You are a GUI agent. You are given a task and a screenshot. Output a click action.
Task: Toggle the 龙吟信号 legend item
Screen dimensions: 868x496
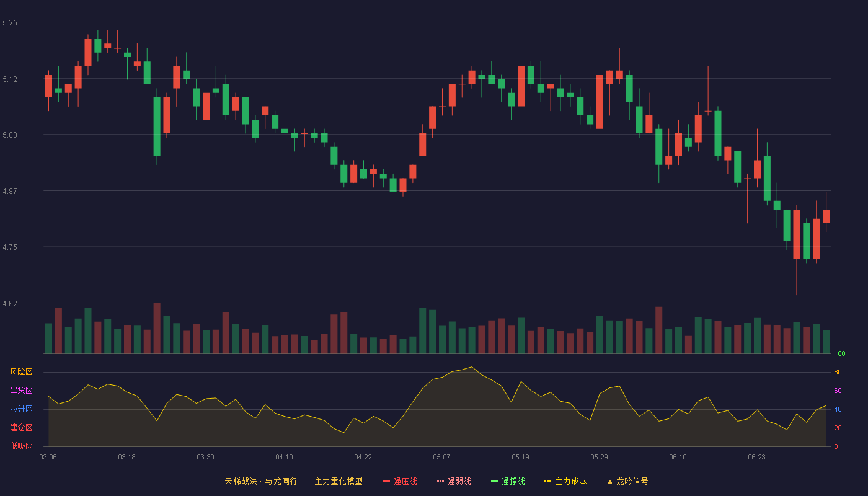pyautogui.click(x=627, y=481)
